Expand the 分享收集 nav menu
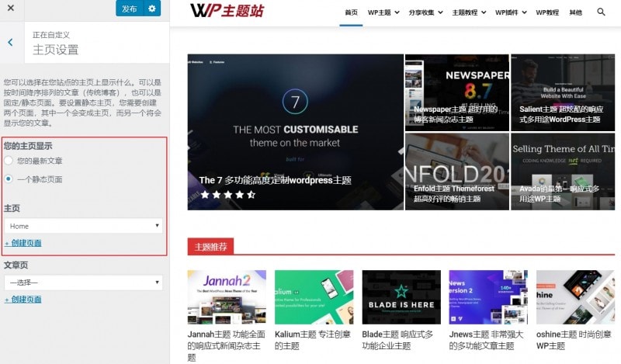 [x=425, y=12]
